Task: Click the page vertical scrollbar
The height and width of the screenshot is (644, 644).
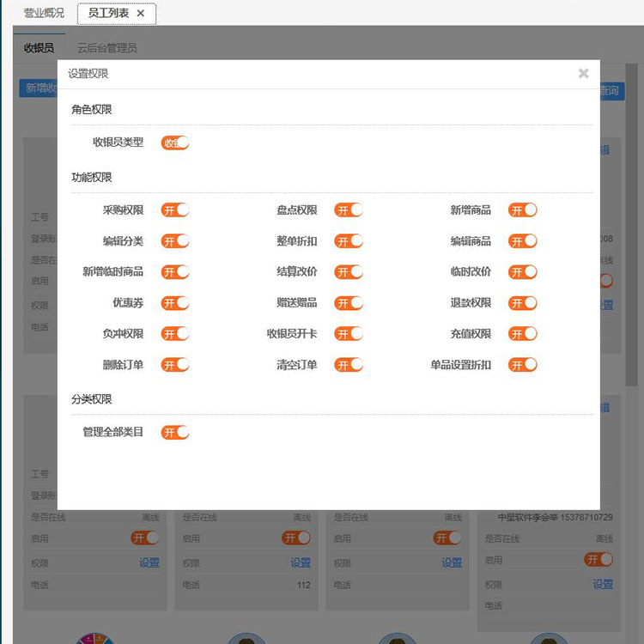Action: (631, 225)
